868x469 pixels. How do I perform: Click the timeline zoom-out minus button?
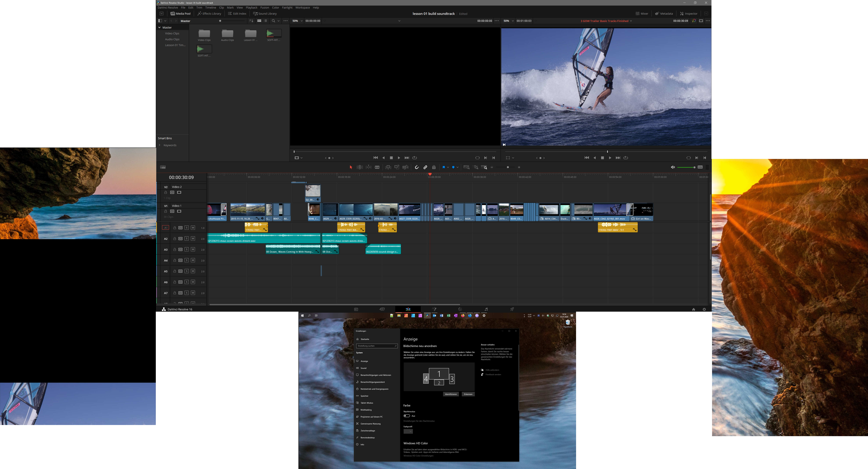tap(492, 167)
